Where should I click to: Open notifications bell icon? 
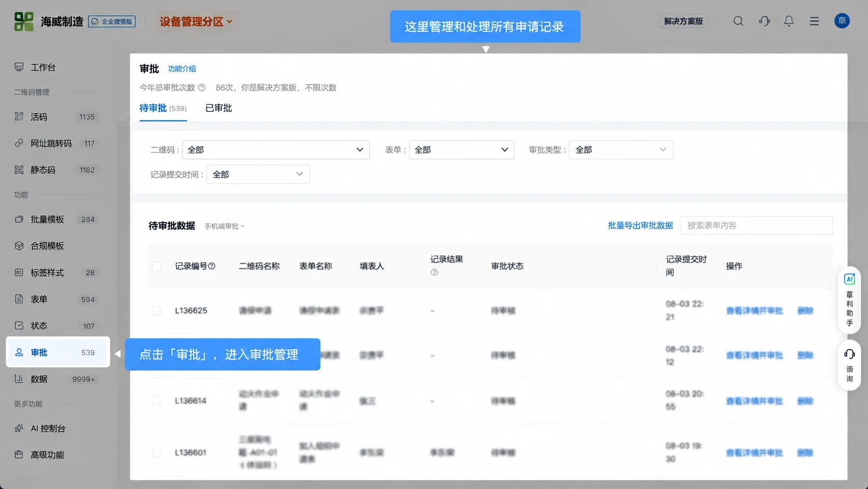pos(789,21)
